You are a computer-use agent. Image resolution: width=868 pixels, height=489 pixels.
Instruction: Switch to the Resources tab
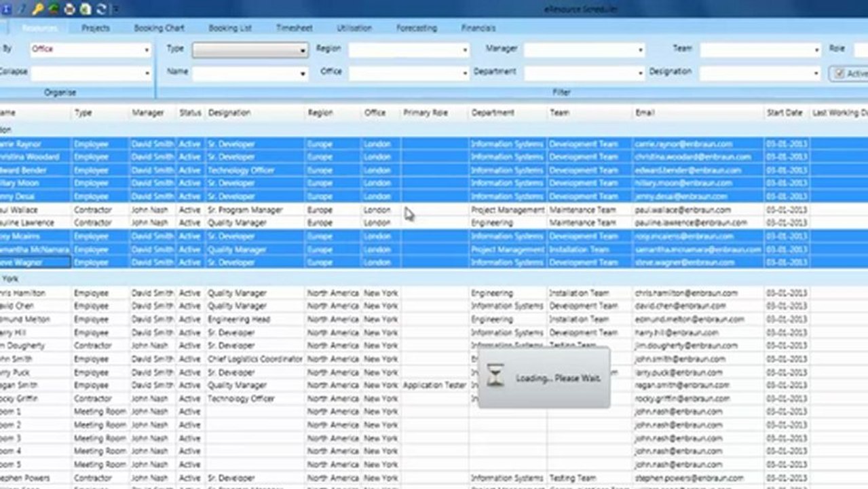pyautogui.click(x=39, y=28)
